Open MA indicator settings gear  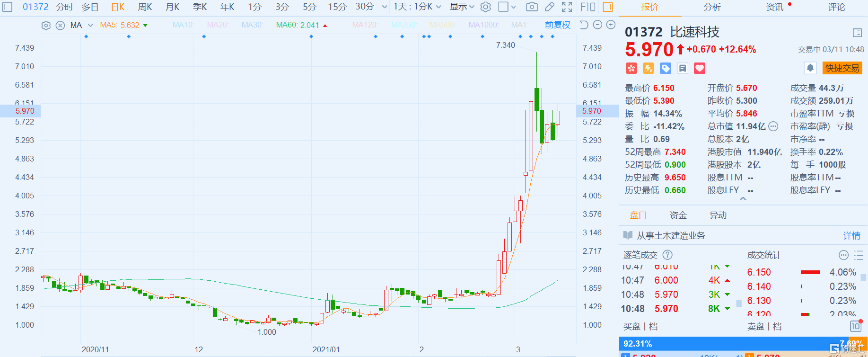click(46, 25)
